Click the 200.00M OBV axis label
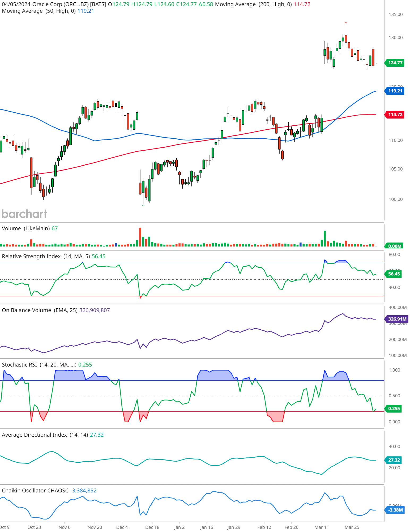The width and height of the screenshot is (410, 532). click(398, 340)
